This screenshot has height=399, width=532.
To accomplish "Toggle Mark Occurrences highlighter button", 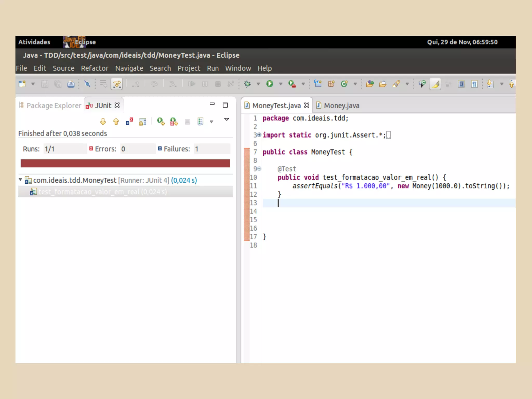I will [435, 84].
